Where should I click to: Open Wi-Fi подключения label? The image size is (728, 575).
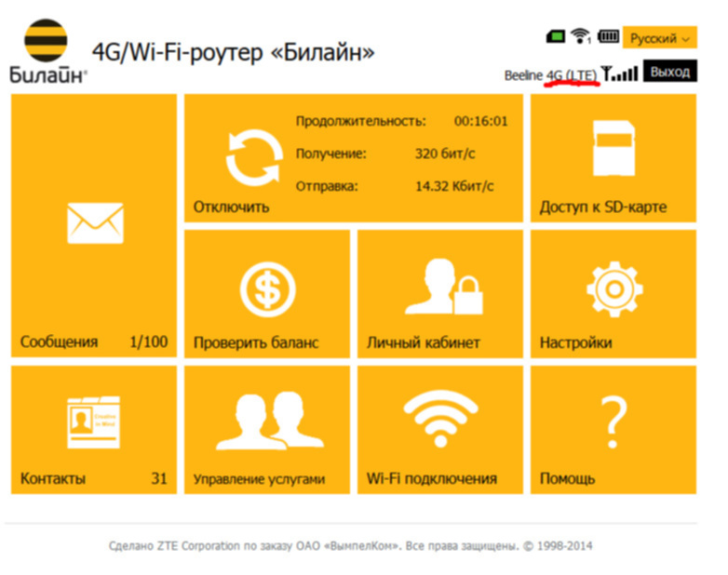click(x=432, y=478)
